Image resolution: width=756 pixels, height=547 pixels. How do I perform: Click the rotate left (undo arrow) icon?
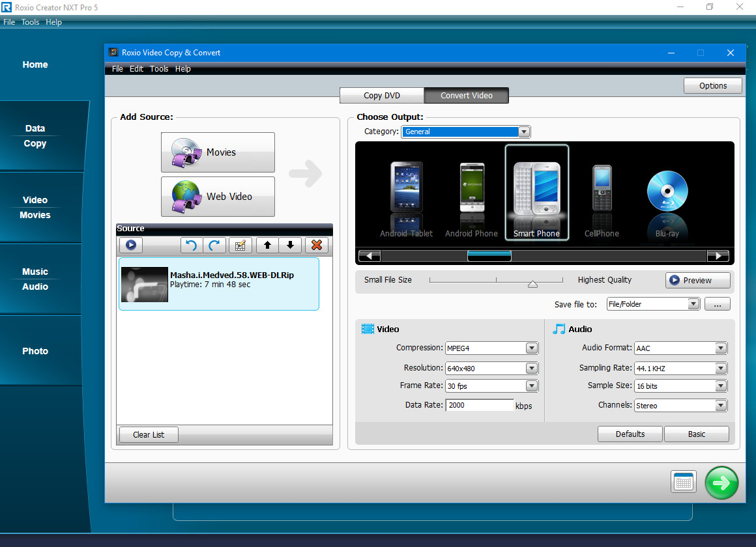[x=191, y=245]
